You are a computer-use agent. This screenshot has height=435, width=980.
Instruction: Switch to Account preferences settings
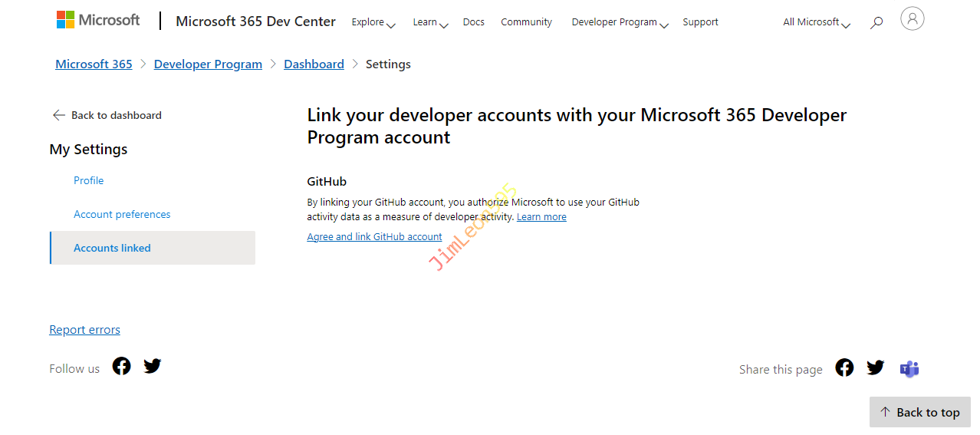(x=122, y=214)
